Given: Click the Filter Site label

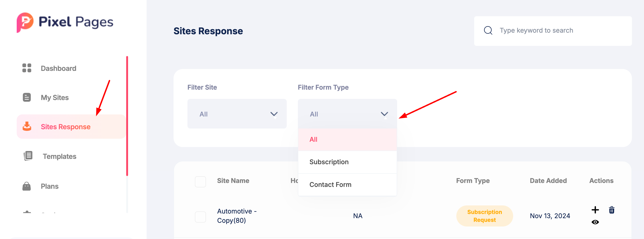Looking at the screenshot, I should [202, 87].
